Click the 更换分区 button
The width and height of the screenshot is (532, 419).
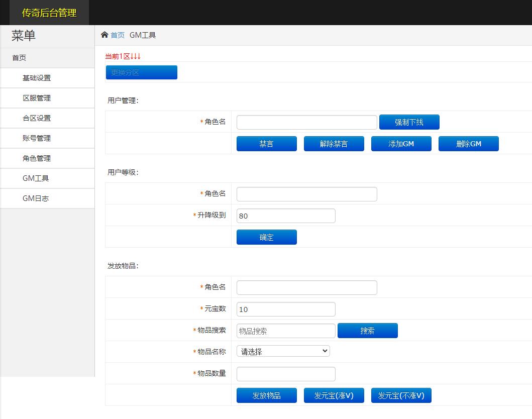coord(141,72)
